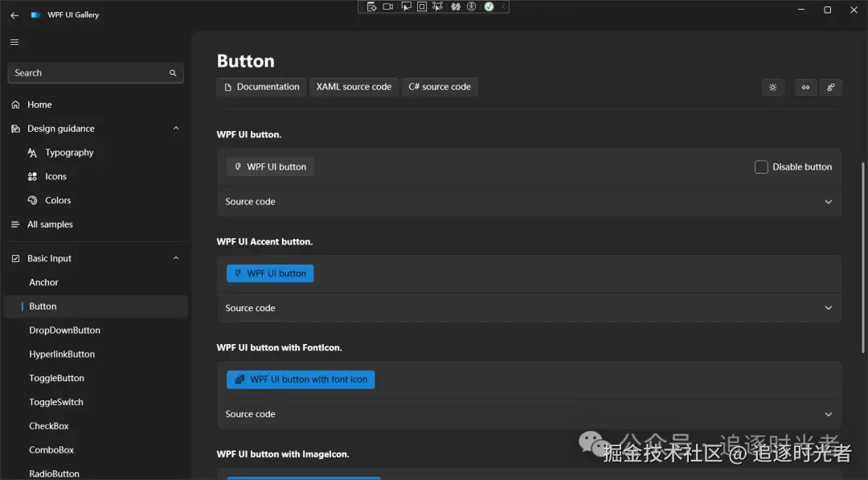The height and width of the screenshot is (480, 868).
Task: Click WPF UI button with font icon
Action: (301, 379)
